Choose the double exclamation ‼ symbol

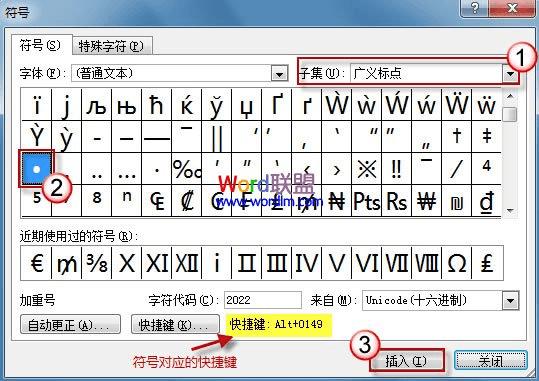[x=396, y=168]
